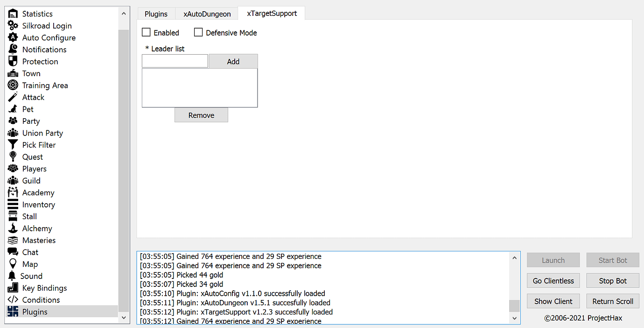The image size is (644, 328).
Task: Open the Party section
Action: click(30, 121)
